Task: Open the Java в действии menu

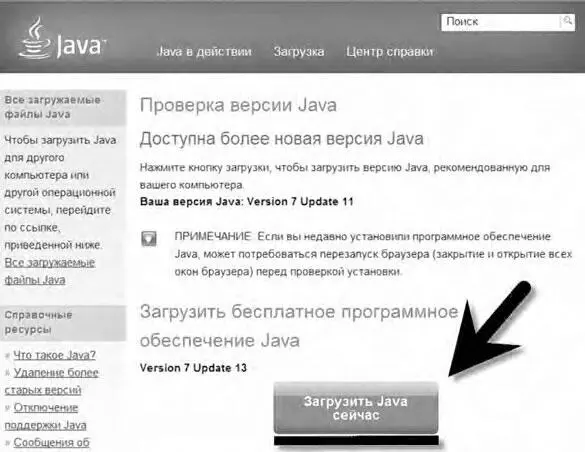Action: (204, 51)
